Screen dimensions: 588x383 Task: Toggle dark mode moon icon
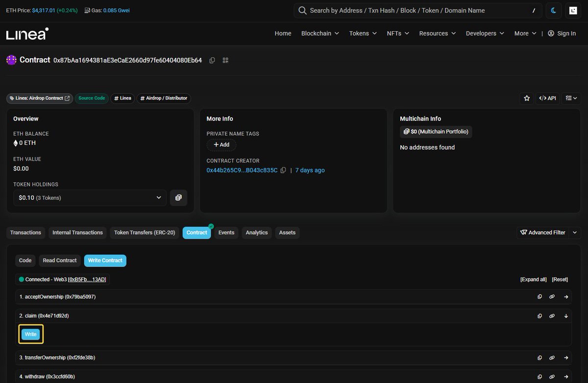pos(554,10)
